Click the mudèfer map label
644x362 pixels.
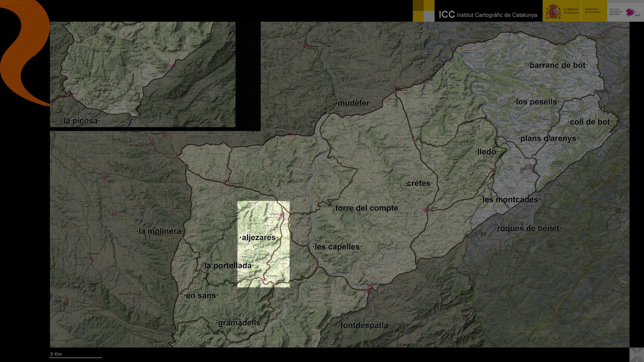[353, 103]
